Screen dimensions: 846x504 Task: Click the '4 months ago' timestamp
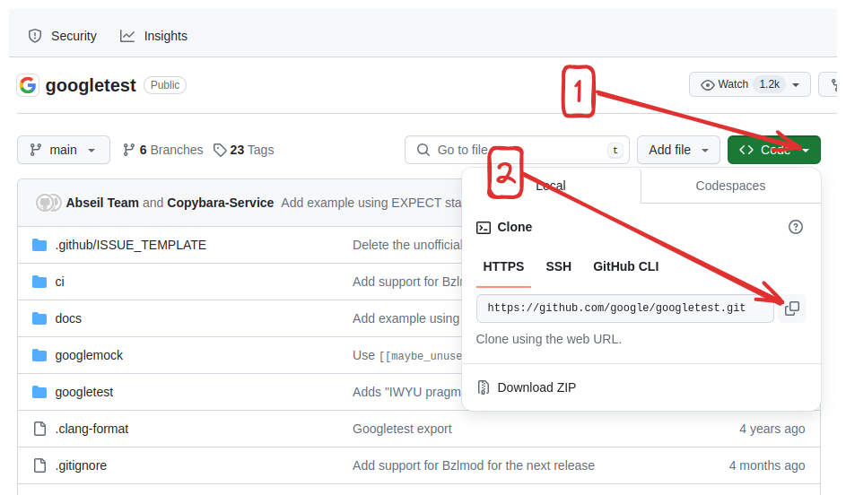coord(767,465)
